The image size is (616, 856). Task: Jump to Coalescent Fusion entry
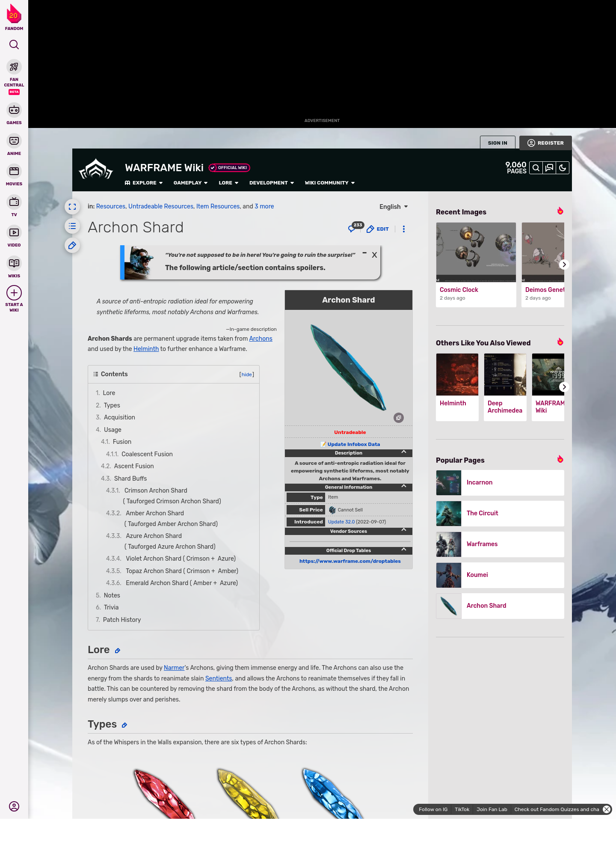click(x=147, y=454)
